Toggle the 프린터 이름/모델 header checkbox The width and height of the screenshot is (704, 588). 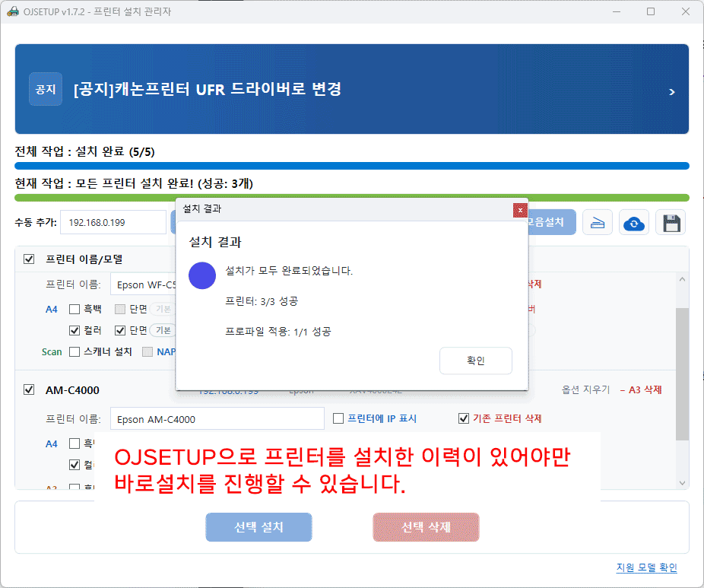point(29,259)
